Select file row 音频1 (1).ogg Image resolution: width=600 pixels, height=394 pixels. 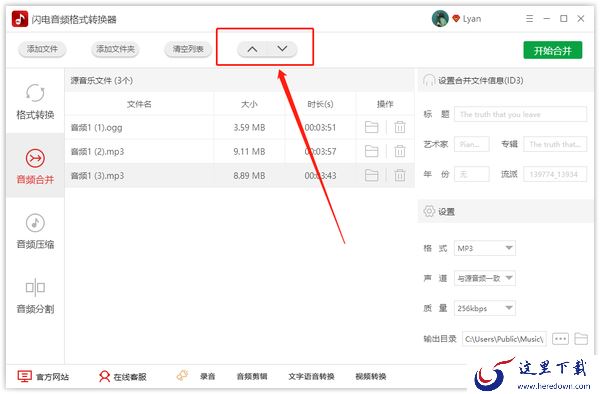240,127
